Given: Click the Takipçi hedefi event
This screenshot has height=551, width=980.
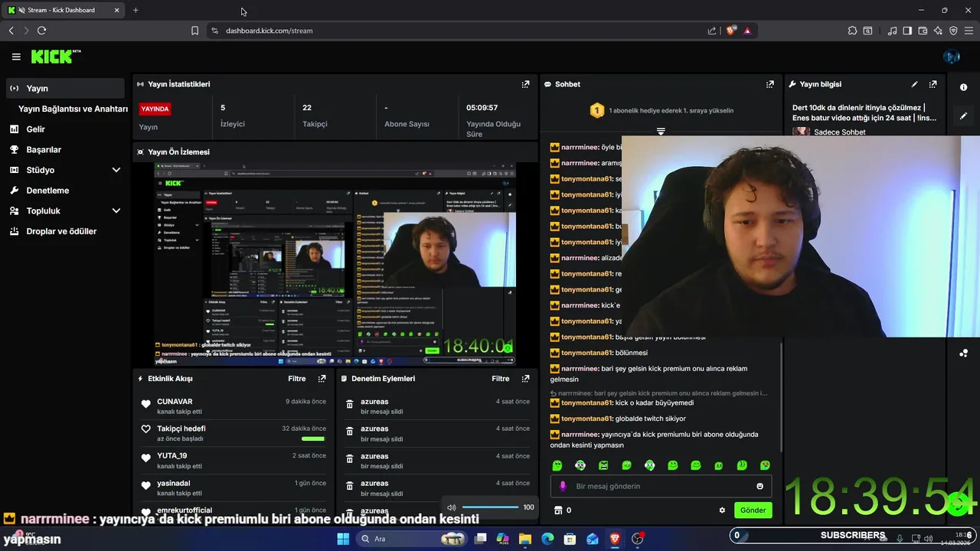Looking at the screenshot, I should point(234,433).
